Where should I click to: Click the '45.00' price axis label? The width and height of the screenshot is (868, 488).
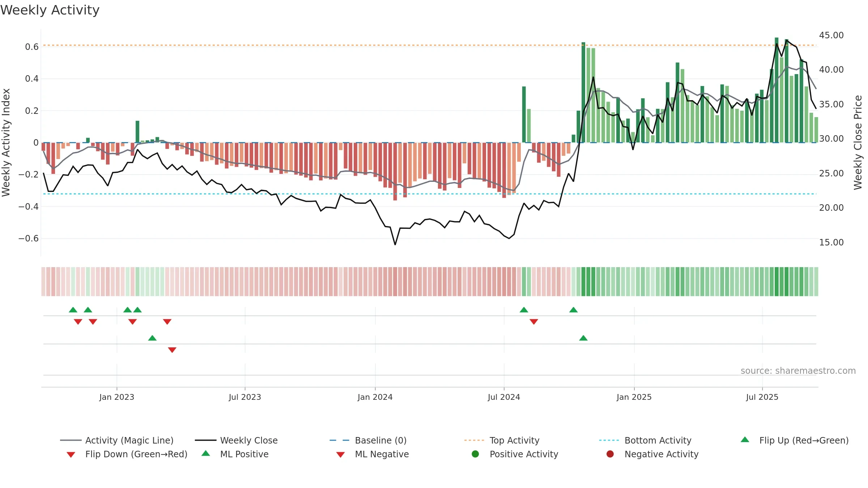point(831,35)
